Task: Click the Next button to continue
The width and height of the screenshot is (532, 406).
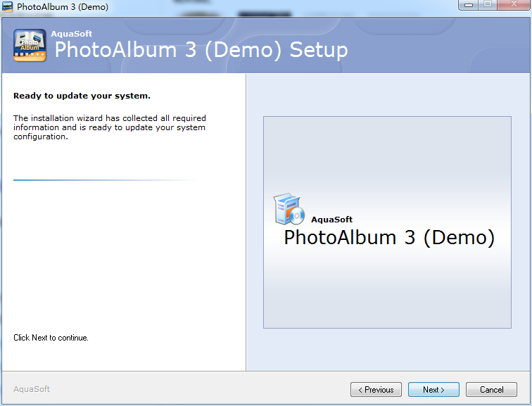Action: point(433,389)
